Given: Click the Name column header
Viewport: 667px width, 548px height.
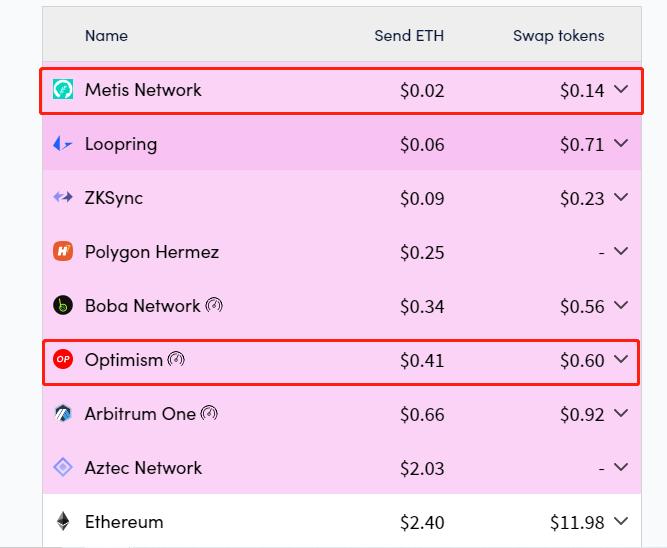Looking at the screenshot, I should click(106, 36).
